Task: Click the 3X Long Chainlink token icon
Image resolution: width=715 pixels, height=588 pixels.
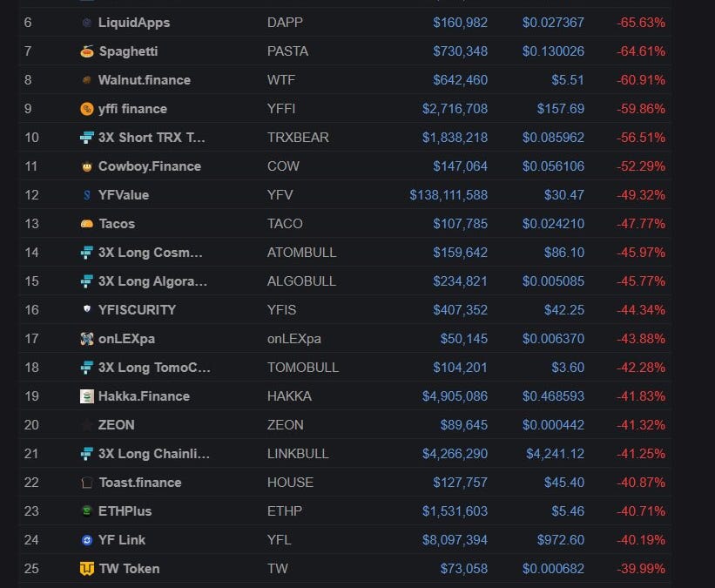Action: (86, 454)
